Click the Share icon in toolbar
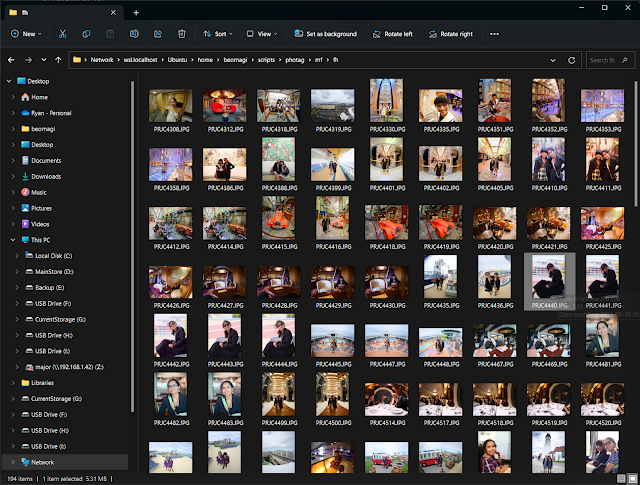 158,34
